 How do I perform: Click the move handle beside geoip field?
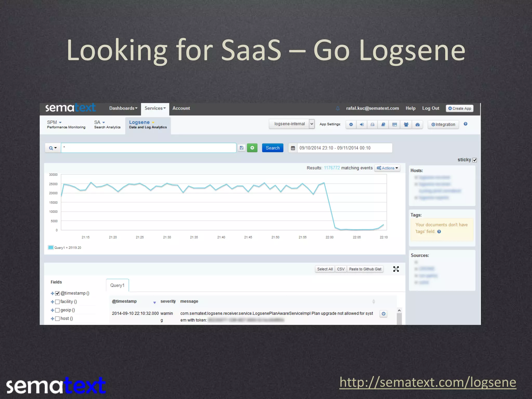pos(52,310)
